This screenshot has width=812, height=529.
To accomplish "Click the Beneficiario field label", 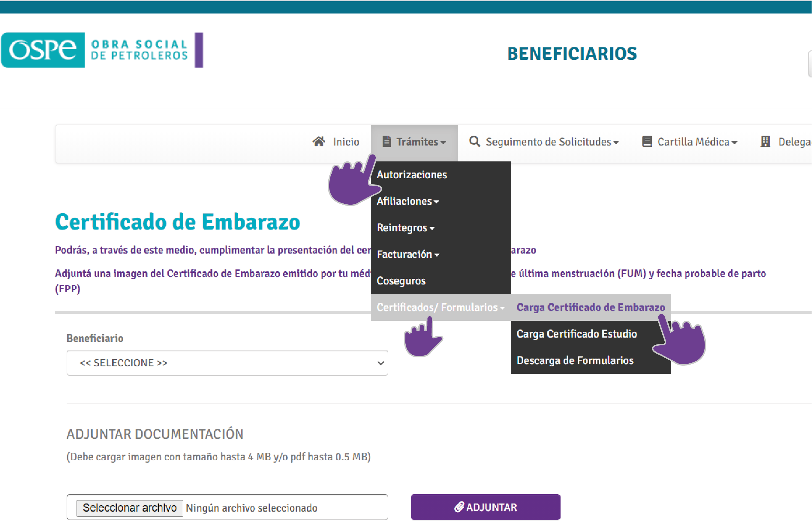I will 95,338.
